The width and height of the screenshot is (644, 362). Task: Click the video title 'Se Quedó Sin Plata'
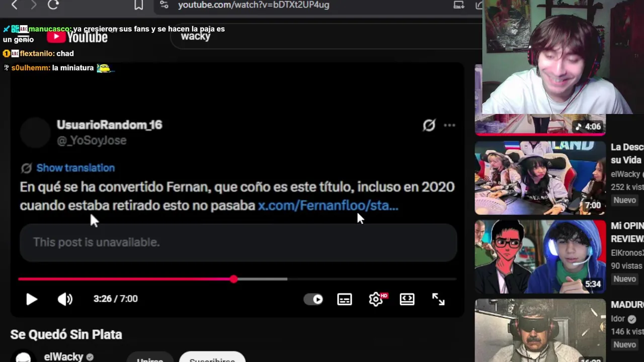click(66, 334)
